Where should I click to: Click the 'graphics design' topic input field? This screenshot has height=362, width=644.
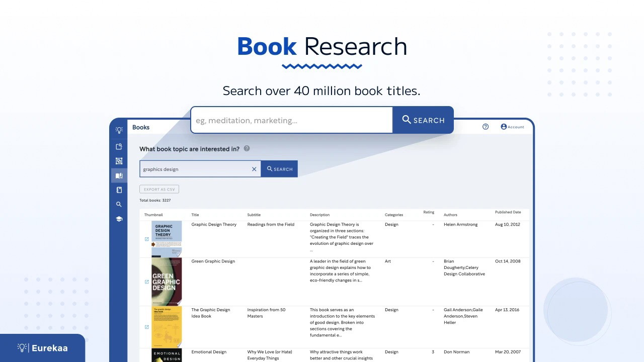[195, 169]
